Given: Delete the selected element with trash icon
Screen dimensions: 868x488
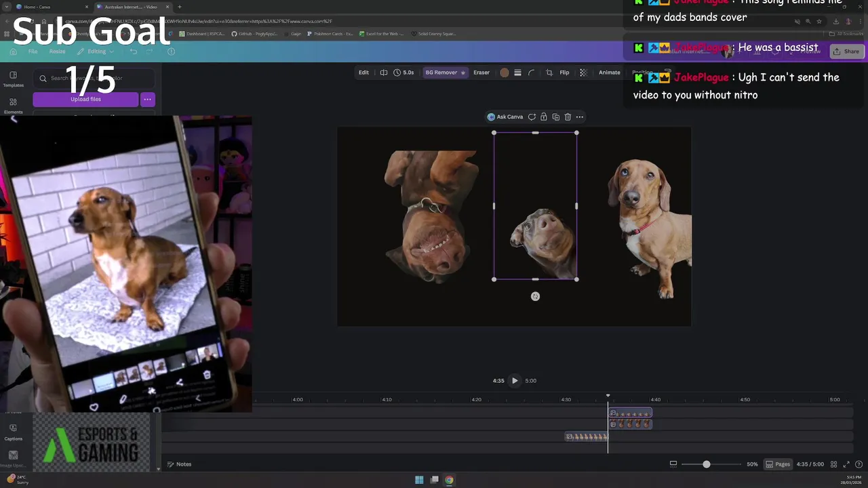Looking at the screenshot, I should coord(568,117).
